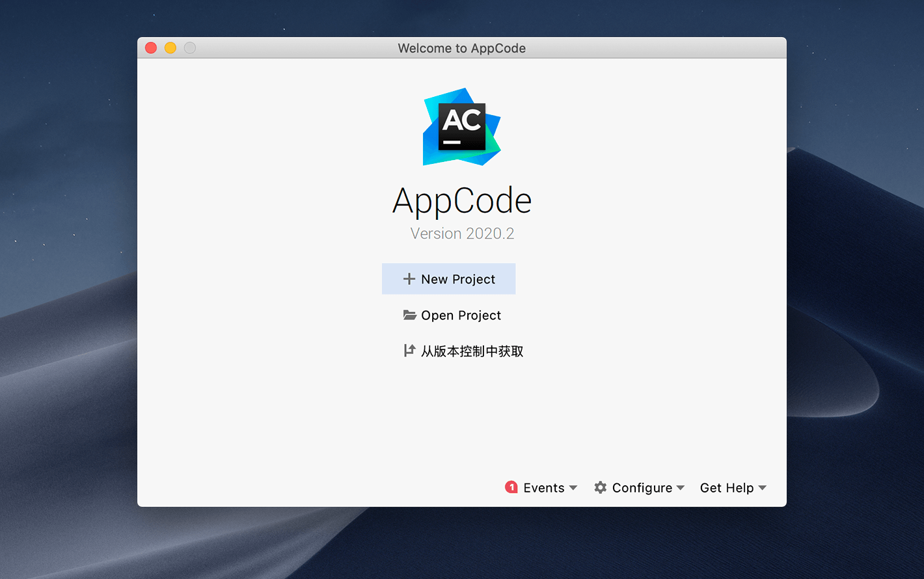Click the New Project button

(x=448, y=279)
